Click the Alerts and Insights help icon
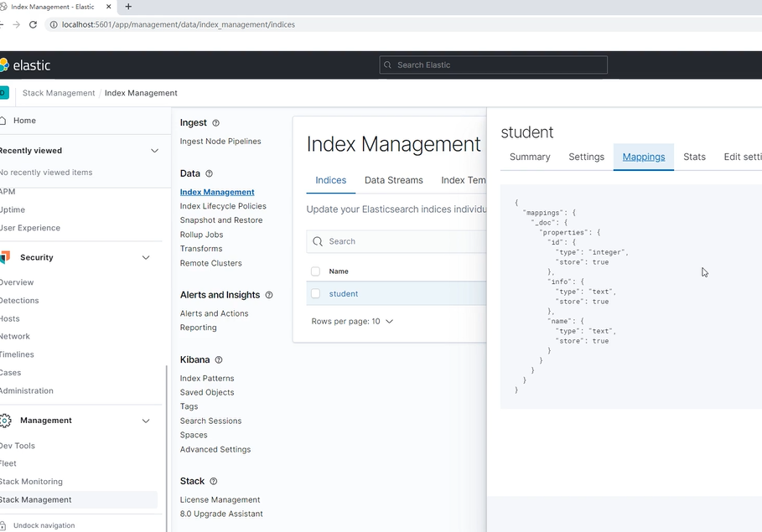This screenshot has width=762, height=532. coord(269,295)
